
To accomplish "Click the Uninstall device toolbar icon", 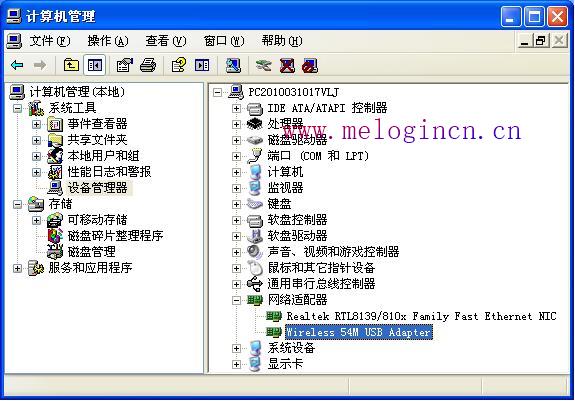I will coord(287,66).
